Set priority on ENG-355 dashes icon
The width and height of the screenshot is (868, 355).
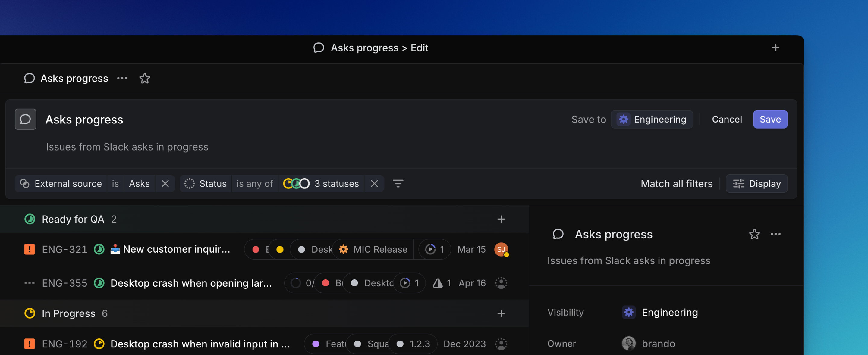click(29, 283)
